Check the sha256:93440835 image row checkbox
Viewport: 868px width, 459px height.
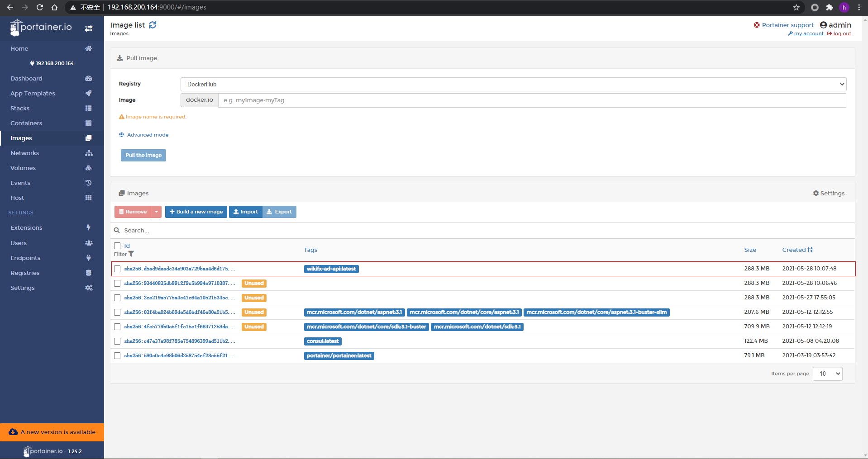tap(117, 283)
